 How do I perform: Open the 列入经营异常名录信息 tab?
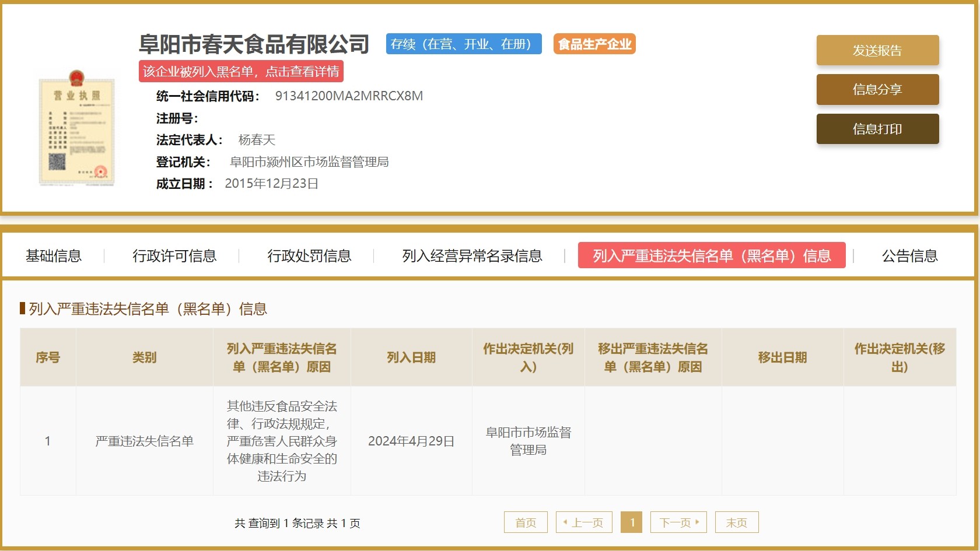[472, 256]
